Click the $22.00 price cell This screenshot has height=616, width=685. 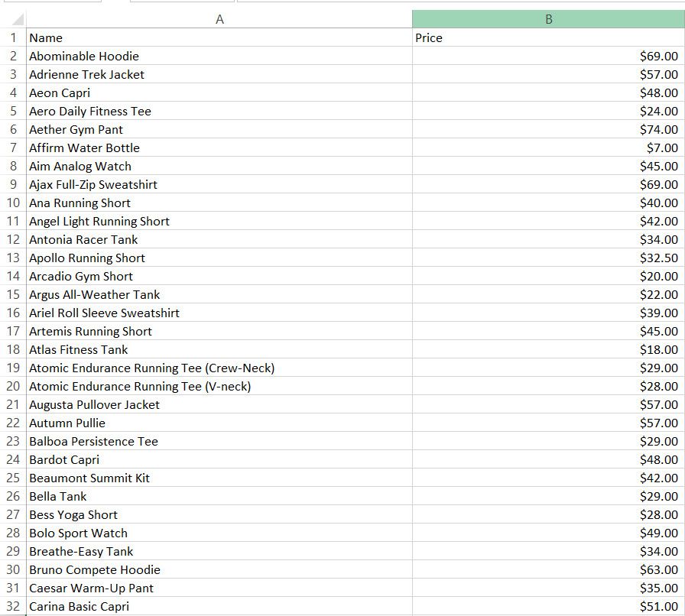(548, 294)
